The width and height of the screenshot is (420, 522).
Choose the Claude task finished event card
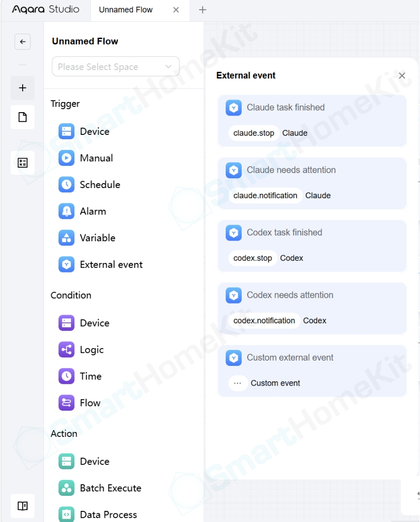coord(312,121)
